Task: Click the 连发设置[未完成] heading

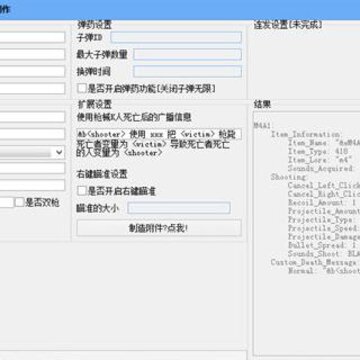Action: click(x=288, y=25)
